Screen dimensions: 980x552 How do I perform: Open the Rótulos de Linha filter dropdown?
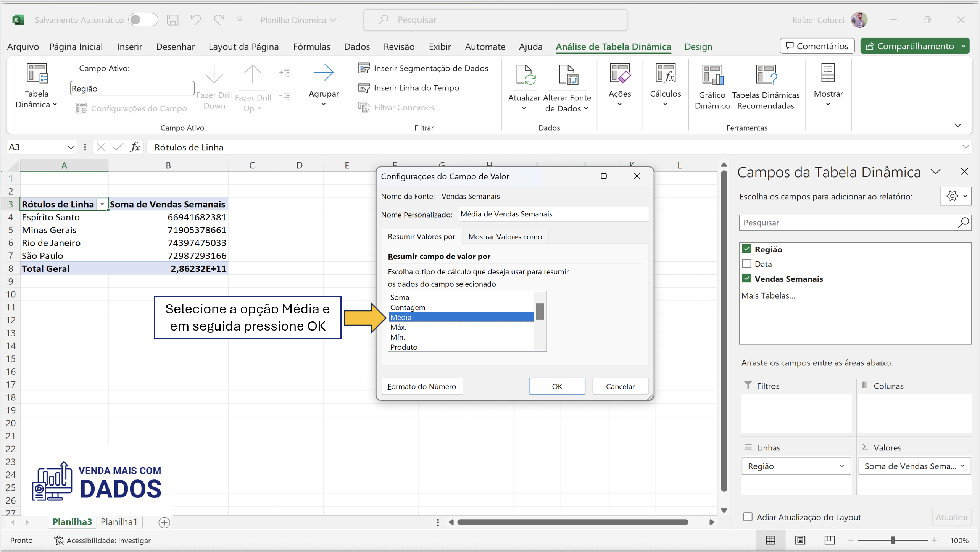(x=102, y=204)
